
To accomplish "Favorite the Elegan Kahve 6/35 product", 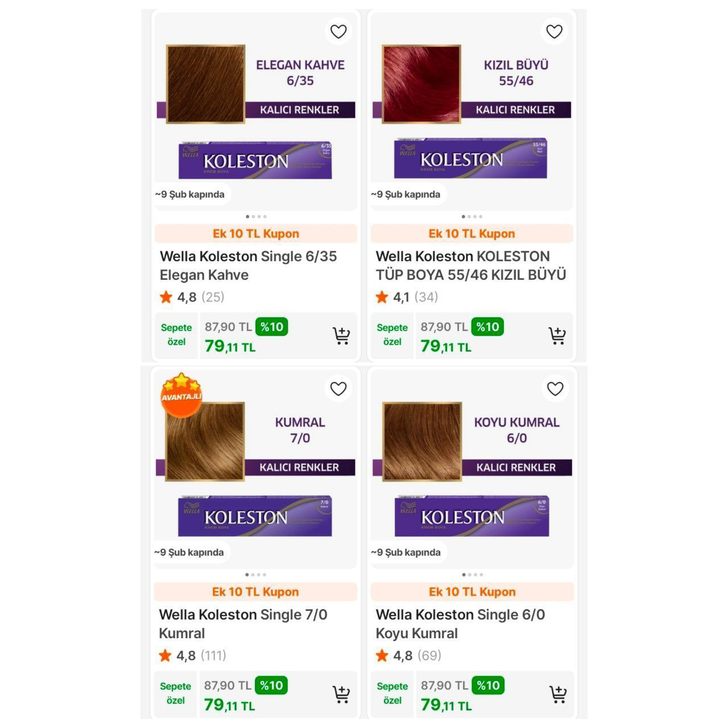I will 338,32.
